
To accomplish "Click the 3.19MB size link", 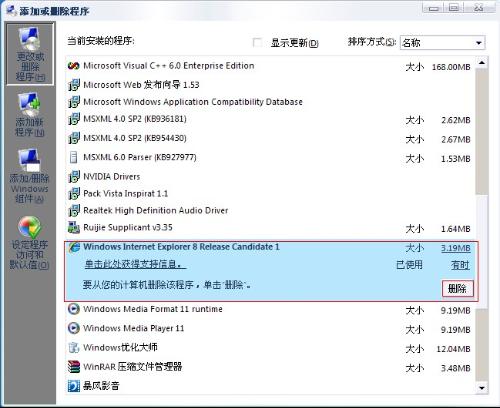I will tap(456, 248).
